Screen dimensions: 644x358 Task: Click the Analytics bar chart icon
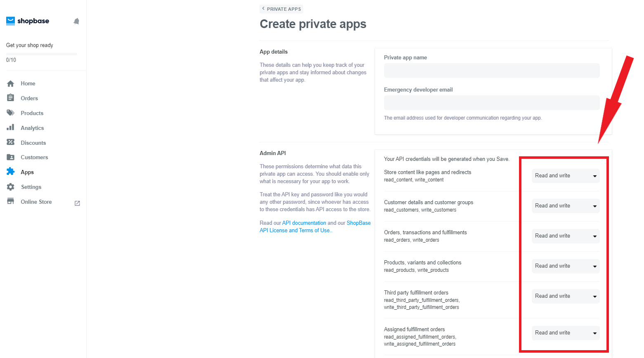[11, 127]
